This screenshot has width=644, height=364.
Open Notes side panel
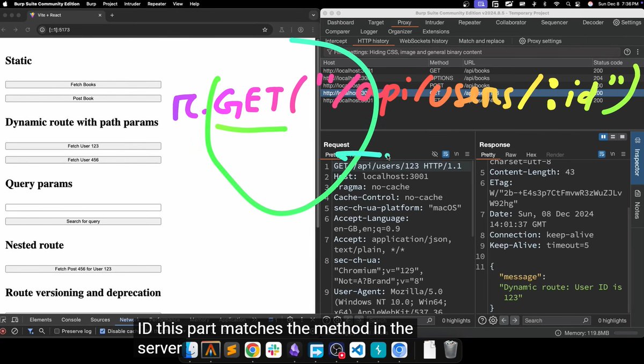637,204
